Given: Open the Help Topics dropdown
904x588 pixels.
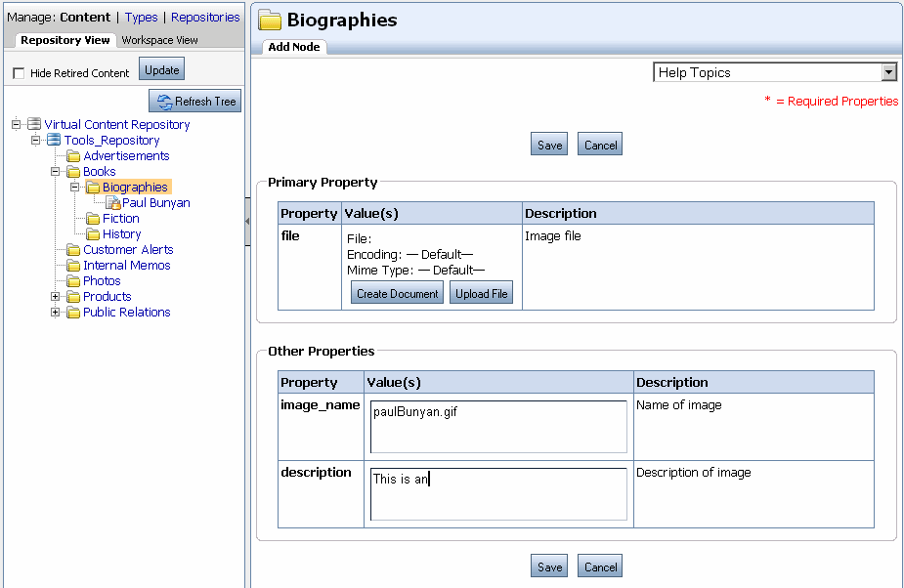Looking at the screenshot, I should point(887,71).
